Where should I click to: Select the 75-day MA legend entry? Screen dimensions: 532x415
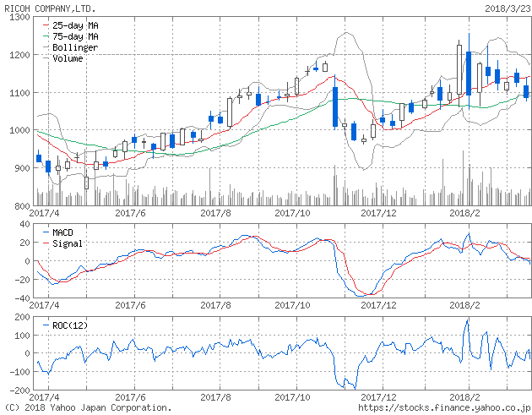click(75, 37)
